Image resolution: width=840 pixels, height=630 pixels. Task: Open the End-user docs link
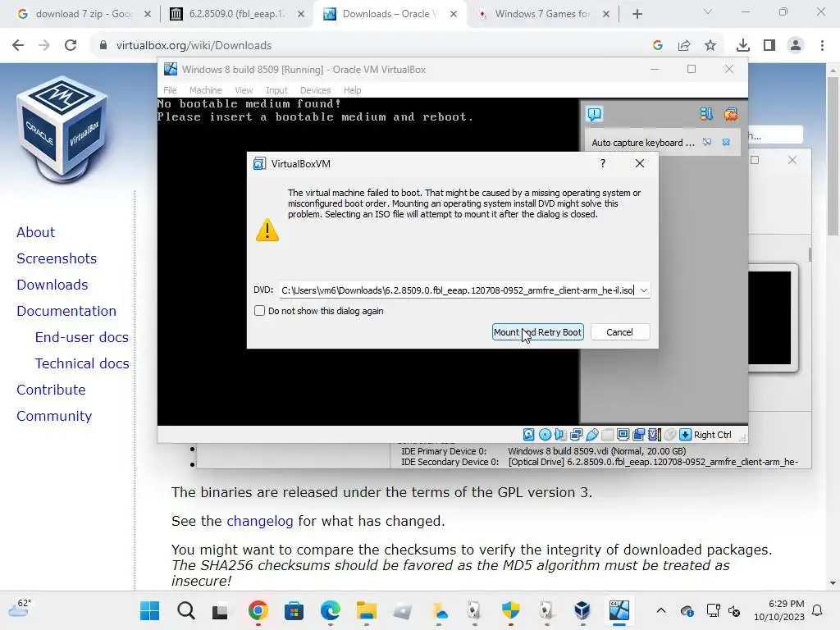[82, 337]
